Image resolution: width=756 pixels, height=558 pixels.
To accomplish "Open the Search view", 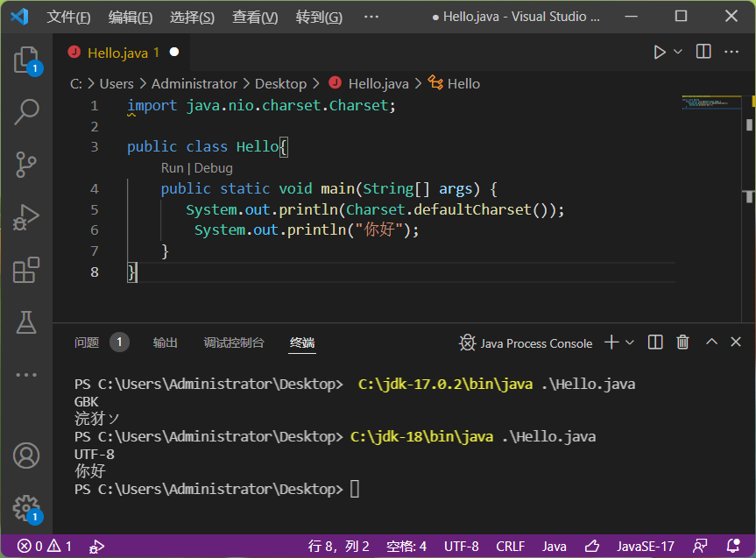I will coord(26,112).
